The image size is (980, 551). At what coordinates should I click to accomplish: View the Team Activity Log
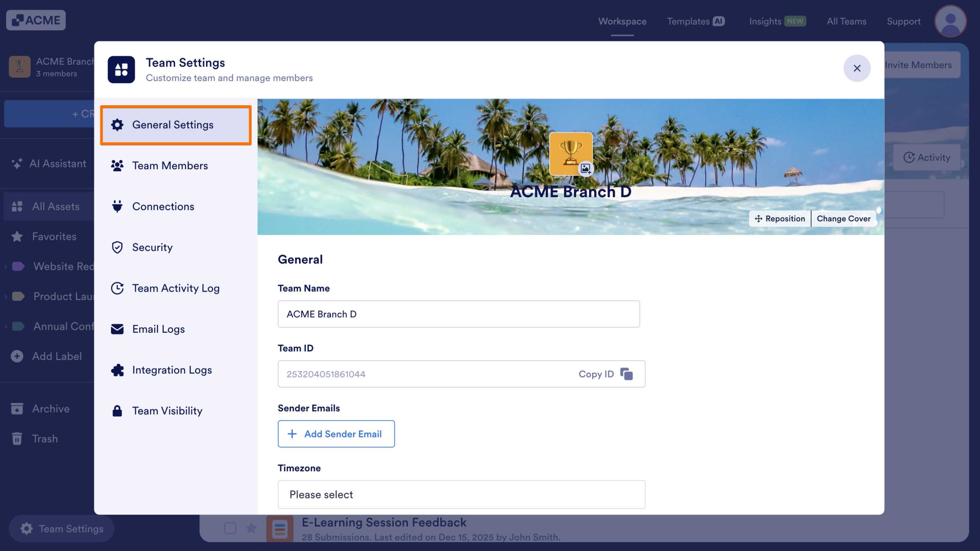point(176,288)
